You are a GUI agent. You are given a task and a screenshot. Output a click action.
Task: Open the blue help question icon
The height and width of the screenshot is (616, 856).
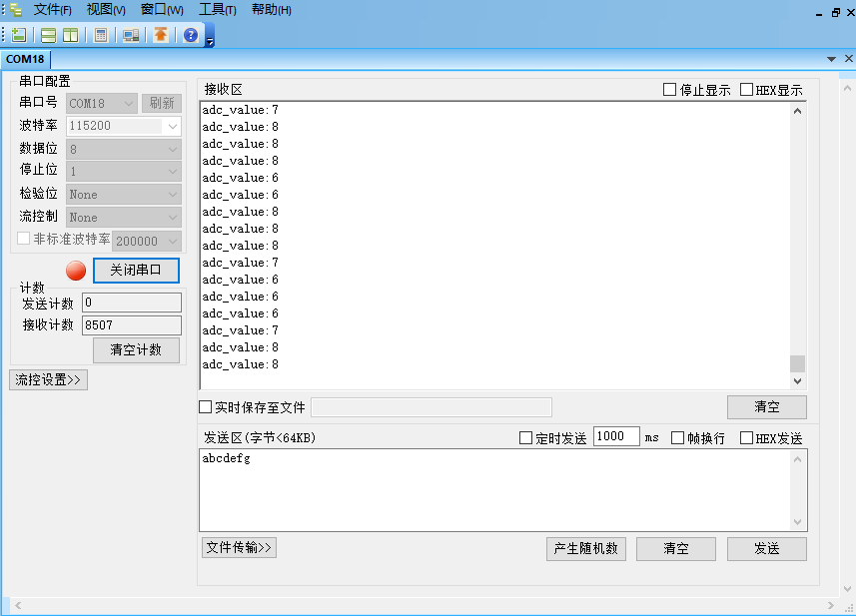click(x=191, y=36)
